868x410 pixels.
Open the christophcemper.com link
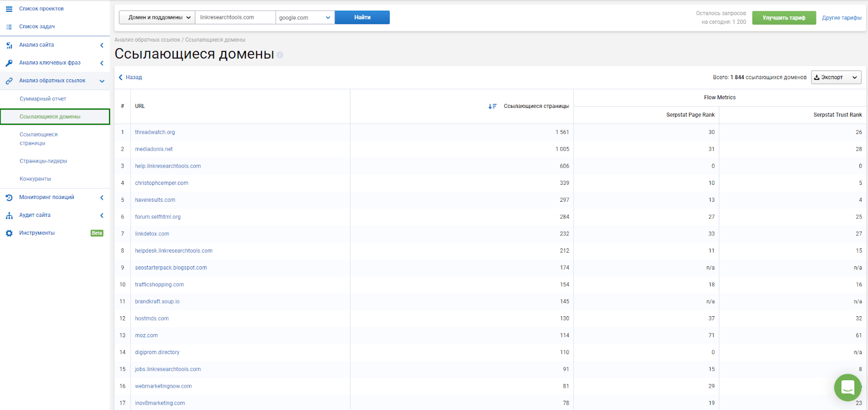click(x=162, y=183)
